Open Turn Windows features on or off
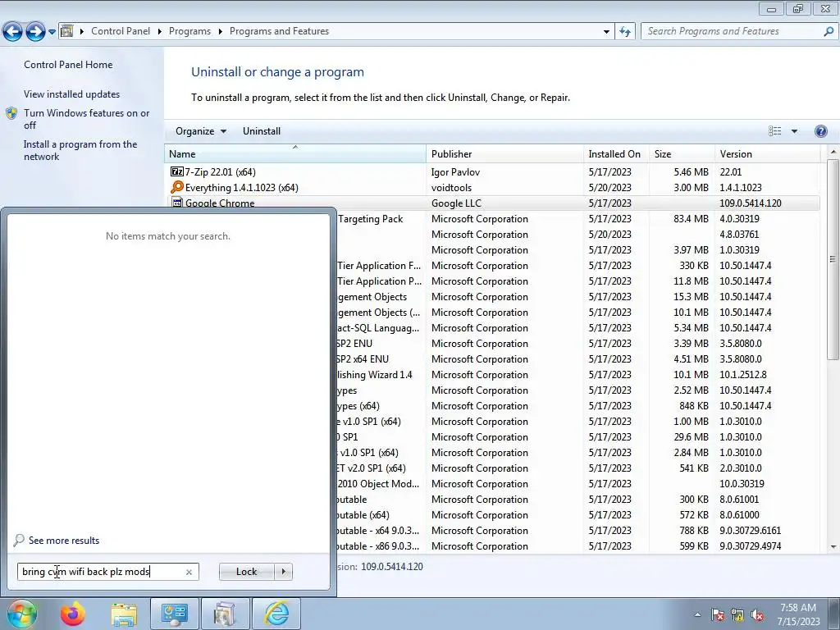This screenshot has width=840, height=630. click(86, 119)
